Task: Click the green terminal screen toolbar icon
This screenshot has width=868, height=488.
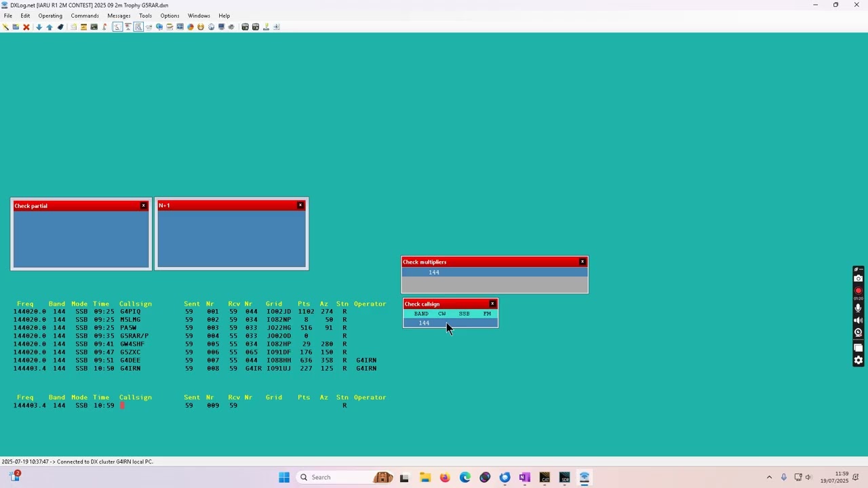Action: (x=94, y=27)
